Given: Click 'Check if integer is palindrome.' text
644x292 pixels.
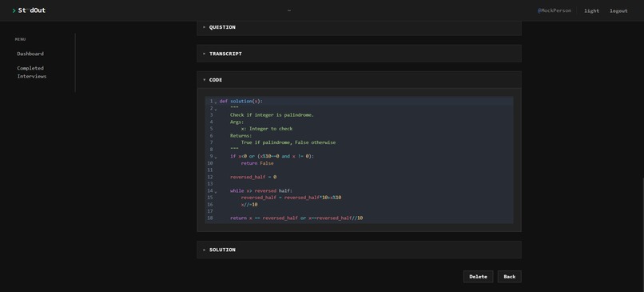Looking at the screenshot, I should 272,115.
